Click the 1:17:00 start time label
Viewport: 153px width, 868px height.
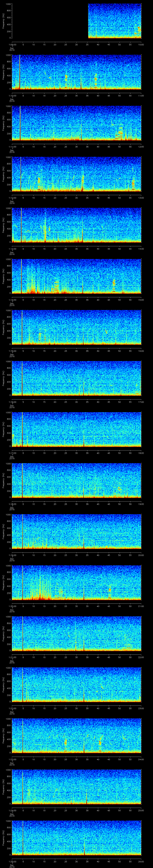(x=12, y=453)
